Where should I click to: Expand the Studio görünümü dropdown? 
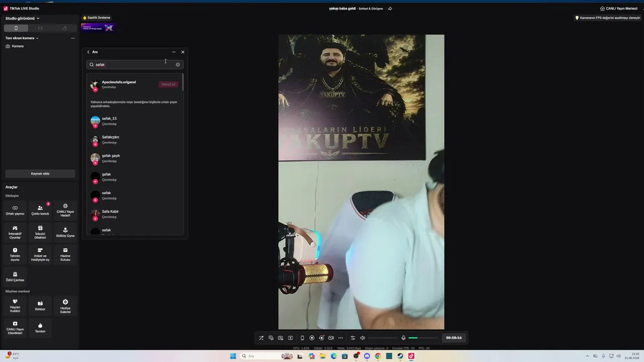point(23,19)
